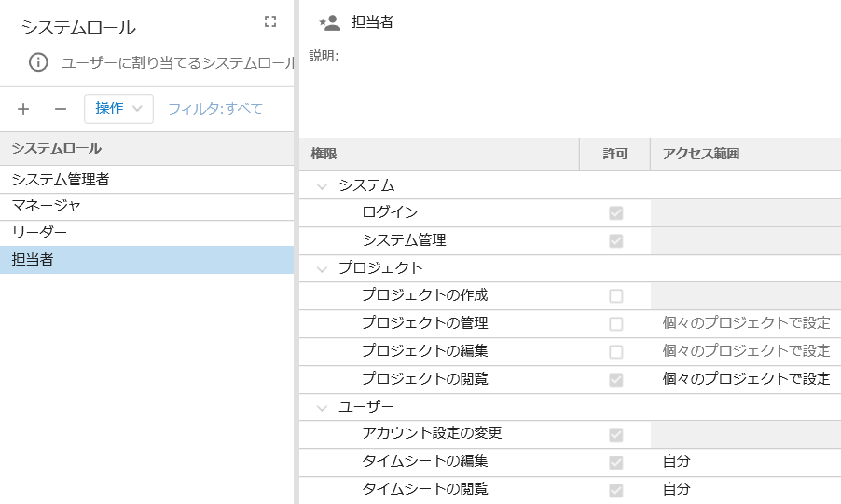Click the fullscreen expand icon
The height and width of the screenshot is (504, 841).
click(x=270, y=21)
